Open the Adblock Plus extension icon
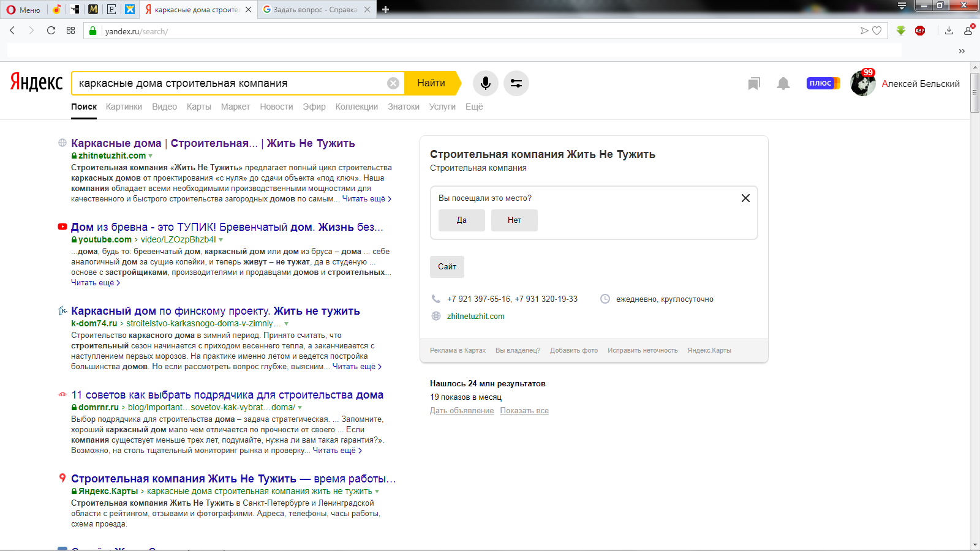 pyautogui.click(x=920, y=31)
